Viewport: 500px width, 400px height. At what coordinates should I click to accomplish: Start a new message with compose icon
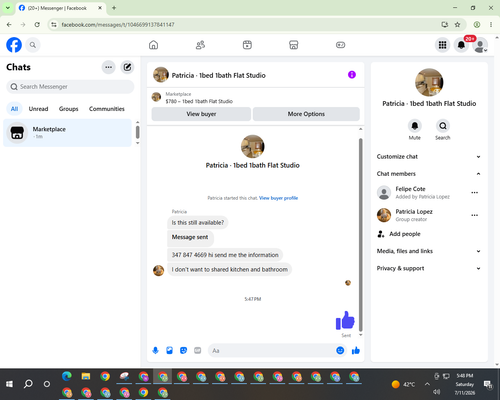(127, 67)
